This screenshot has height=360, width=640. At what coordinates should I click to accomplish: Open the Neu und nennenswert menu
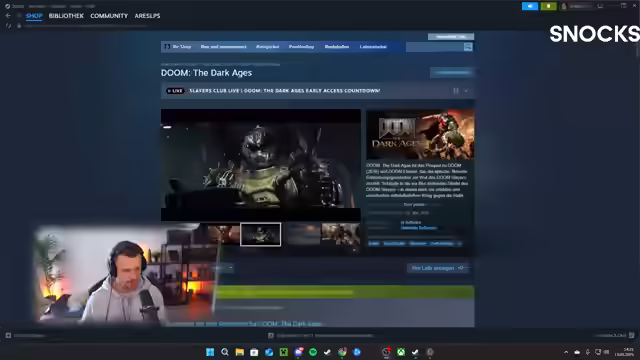tap(224, 47)
